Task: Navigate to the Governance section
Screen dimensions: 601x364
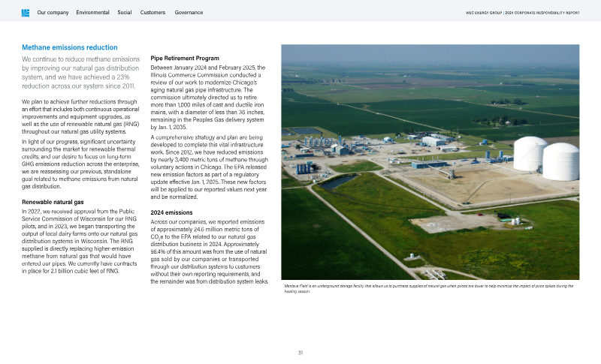Action: (188, 13)
